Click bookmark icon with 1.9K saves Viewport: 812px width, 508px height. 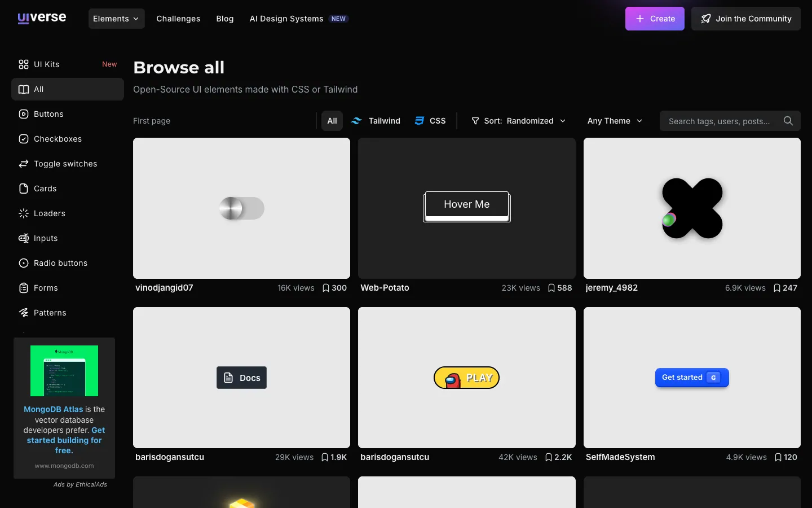tap(325, 457)
